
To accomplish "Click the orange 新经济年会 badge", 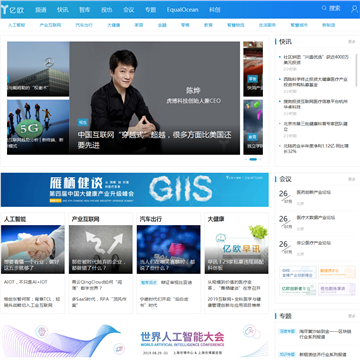I will 337,272.
